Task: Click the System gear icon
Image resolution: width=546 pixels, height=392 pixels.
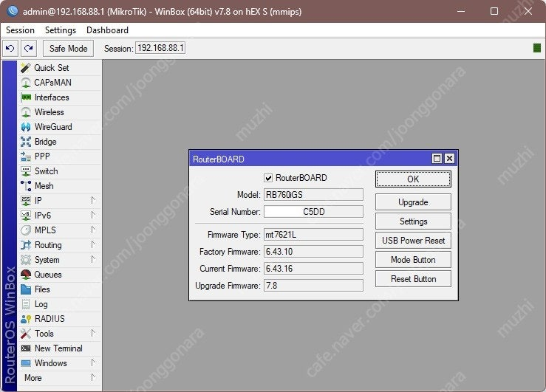Action: (x=26, y=260)
